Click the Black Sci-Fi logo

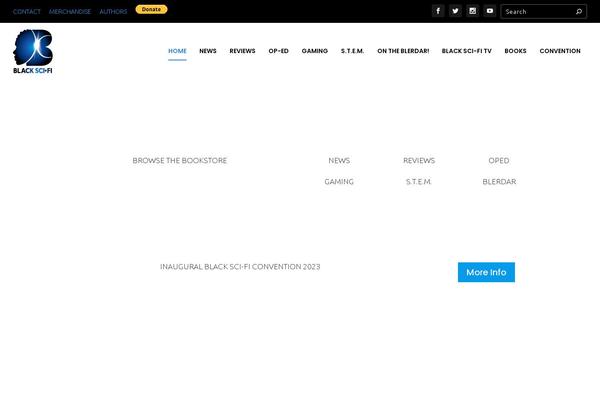click(33, 51)
